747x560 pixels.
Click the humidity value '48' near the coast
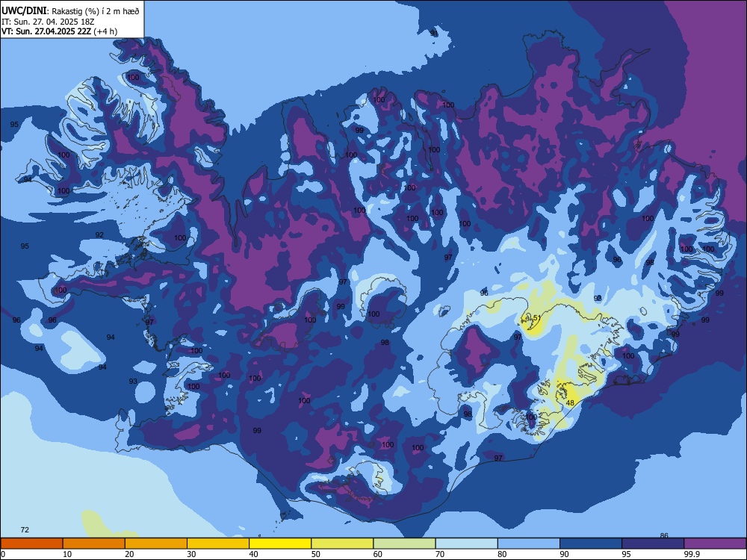pos(570,403)
